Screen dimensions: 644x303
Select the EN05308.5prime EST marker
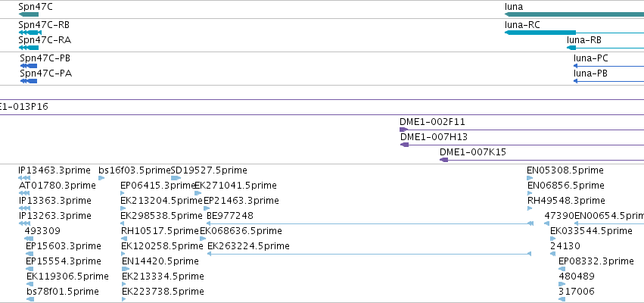(530, 178)
